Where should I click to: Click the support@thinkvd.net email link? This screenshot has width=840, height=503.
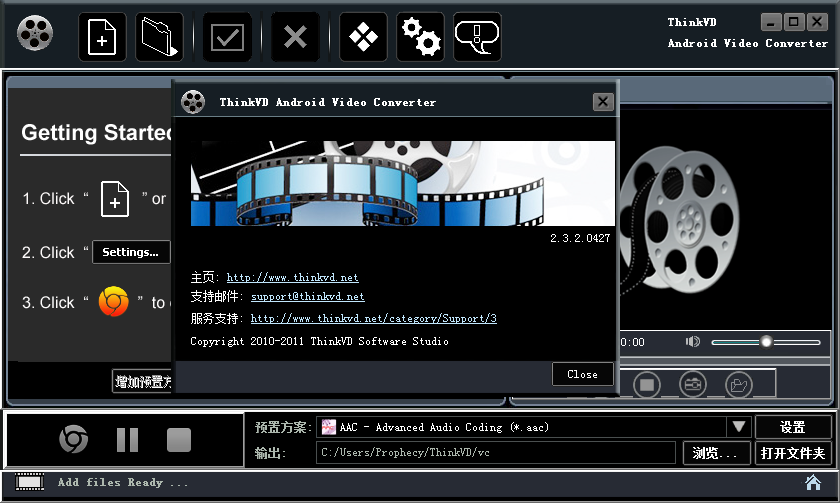point(308,296)
